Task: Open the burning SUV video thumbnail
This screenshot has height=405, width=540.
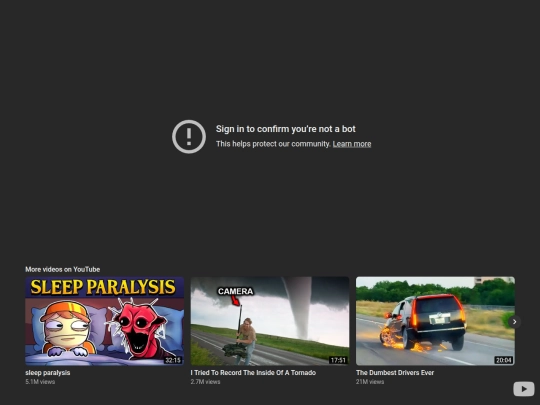Action: (x=435, y=321)
